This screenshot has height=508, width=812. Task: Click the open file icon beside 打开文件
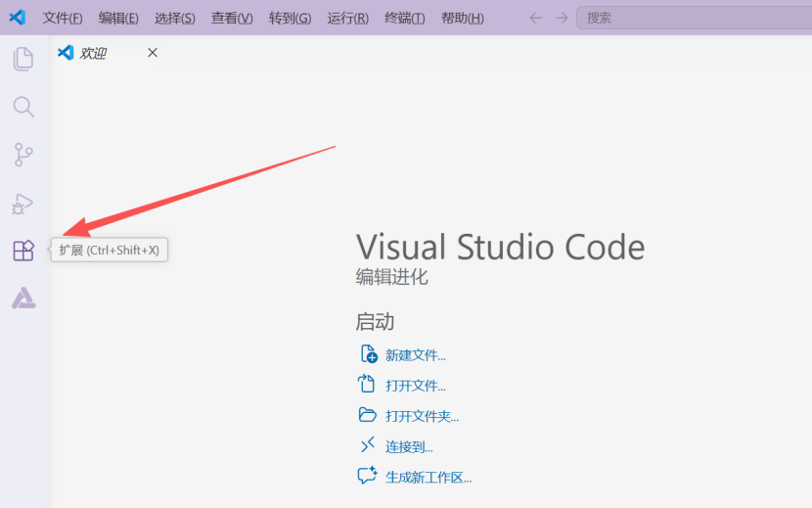[366, 384]
